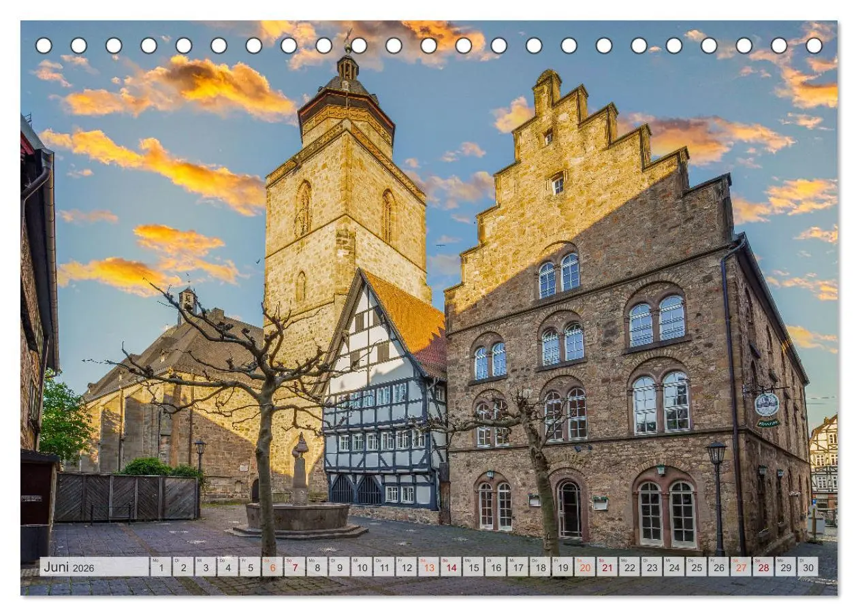Select highlighted Saturday 6 cell
The height and width of the screenshot is (616, 858).
point(272,567)
